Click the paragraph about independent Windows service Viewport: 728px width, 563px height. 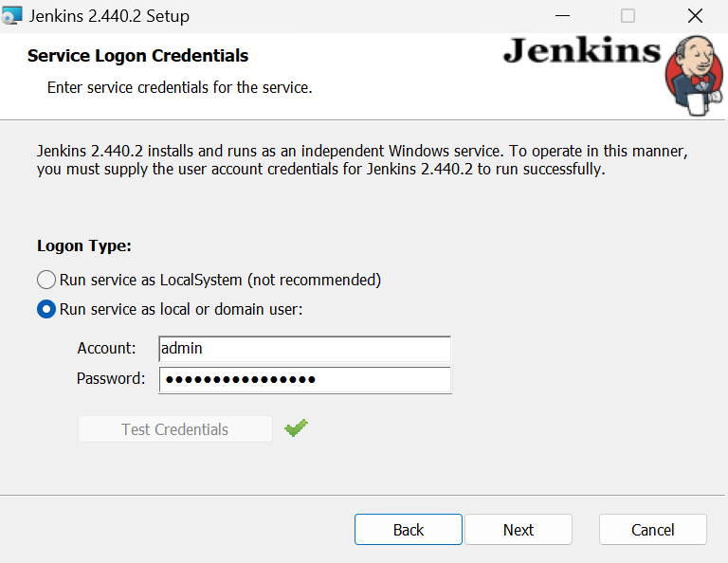pyautogui.click(x=362, y=160)
